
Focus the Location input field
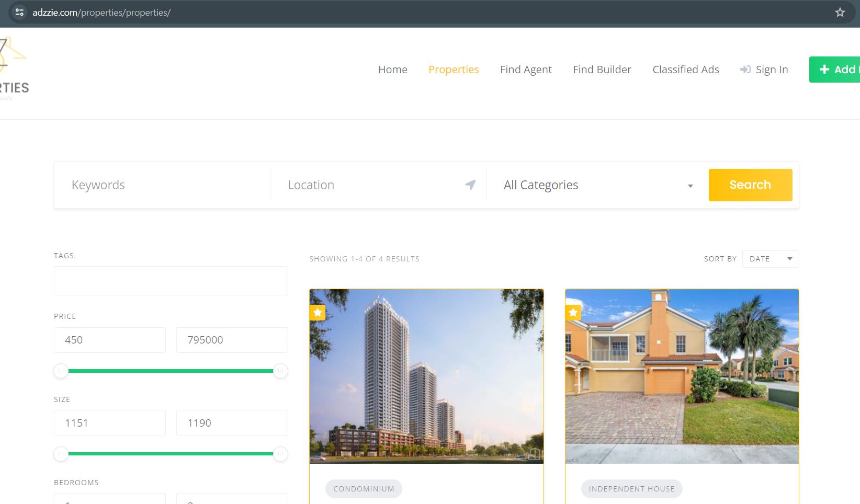point(378,185)
